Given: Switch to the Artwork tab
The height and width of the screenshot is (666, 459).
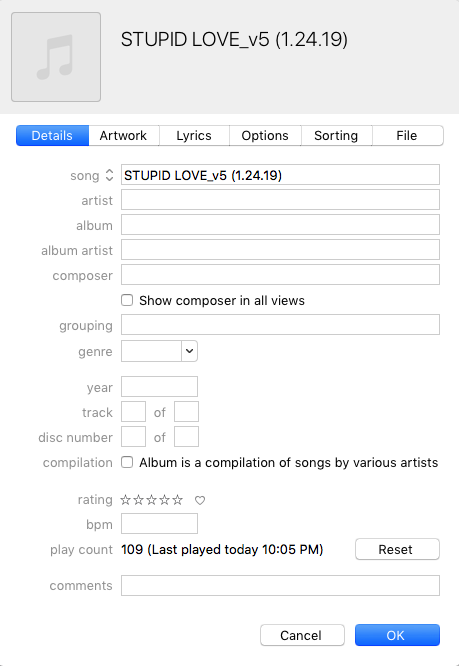Looking at the screenshot, I should point(124,135).
